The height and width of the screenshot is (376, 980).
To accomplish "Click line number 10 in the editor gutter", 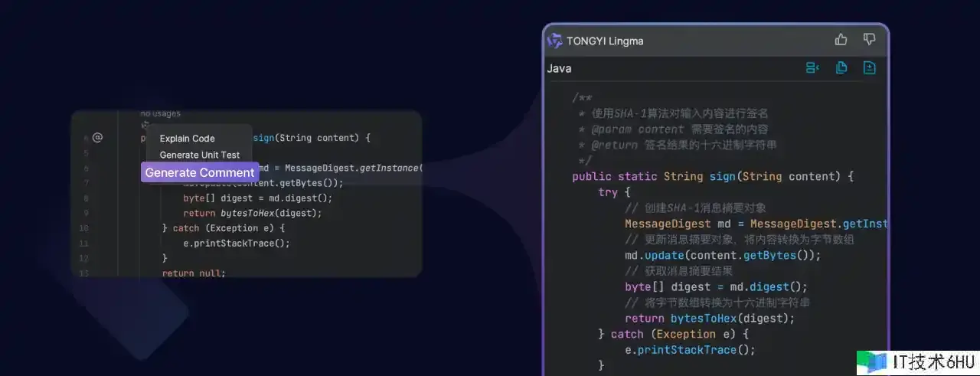I will (x=83, y=228).
